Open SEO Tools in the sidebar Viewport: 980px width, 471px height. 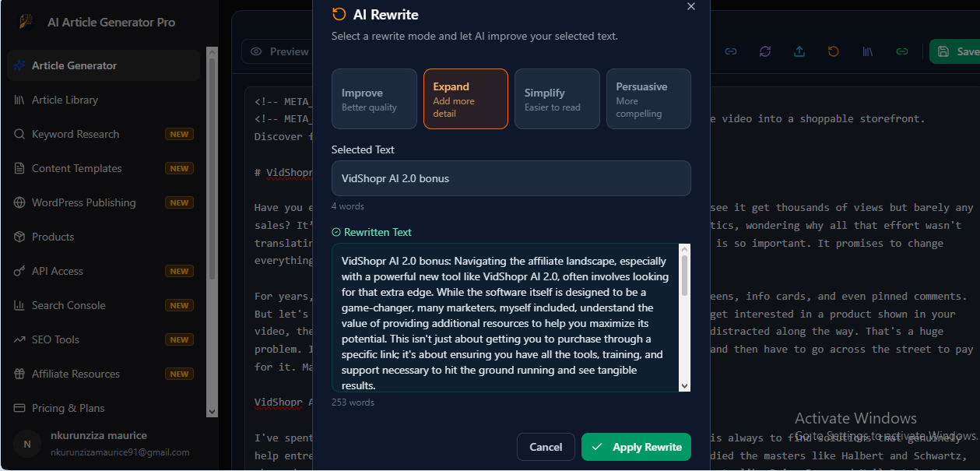tap(104, 339)
